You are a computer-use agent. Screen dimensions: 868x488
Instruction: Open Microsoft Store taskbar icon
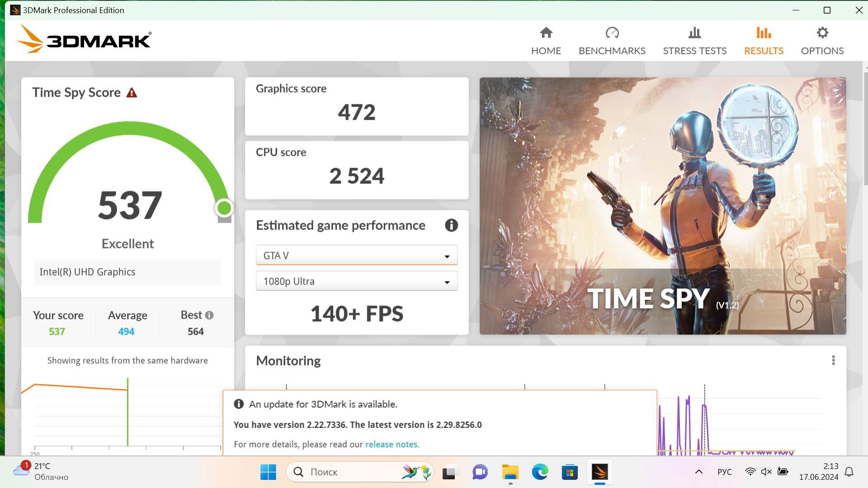570,472
